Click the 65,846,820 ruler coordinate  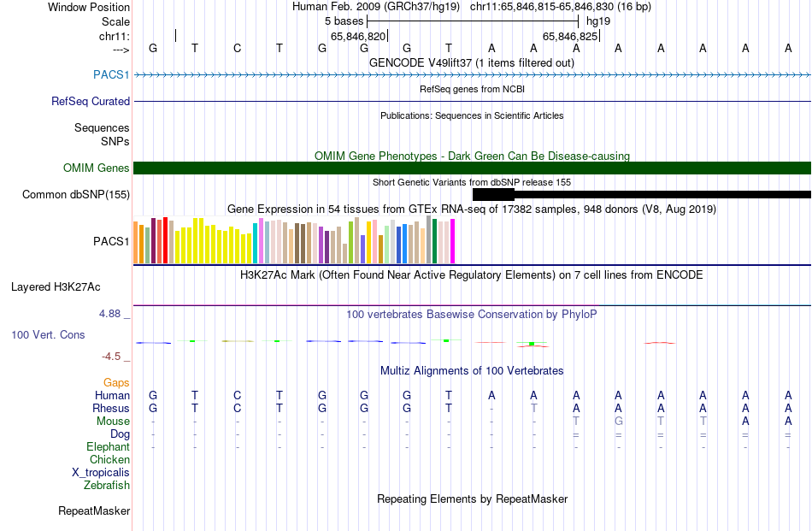pyautogui.click(x=358, y=36)
